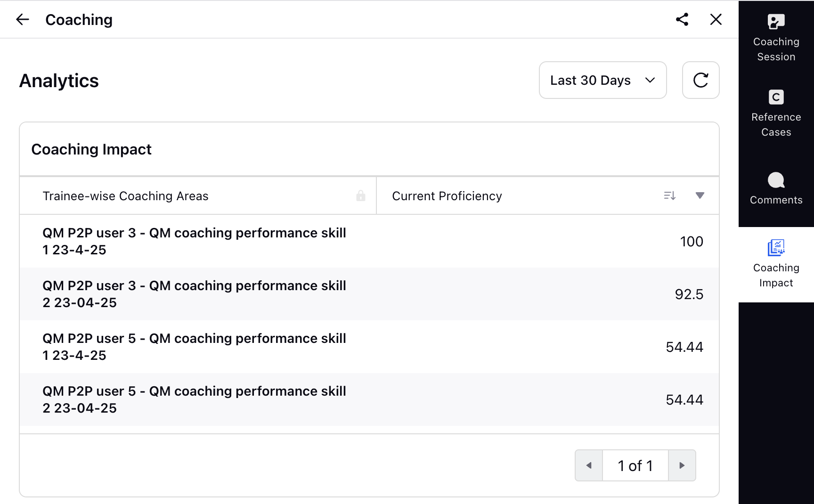Open the Last 30 Days dropdown

point(602,80)
